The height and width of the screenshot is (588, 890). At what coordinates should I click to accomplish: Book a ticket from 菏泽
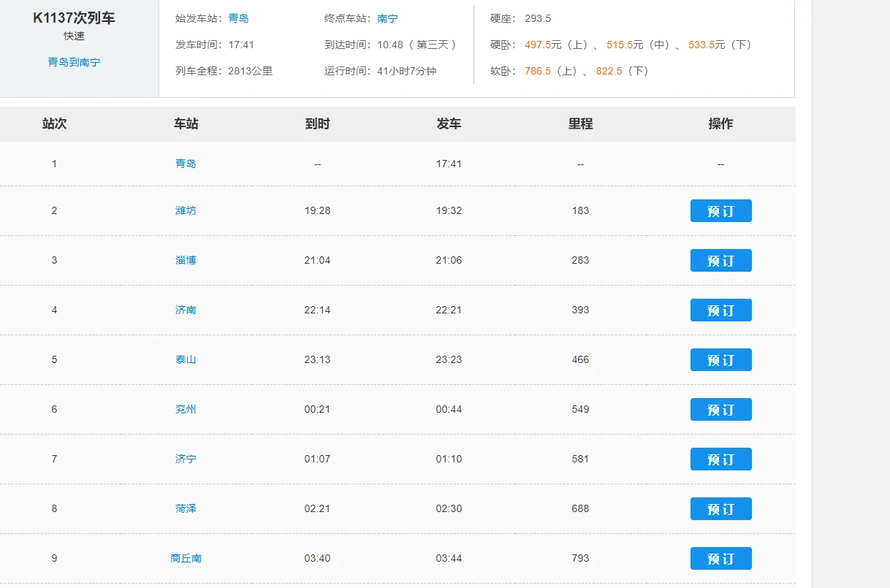[720, 508]
